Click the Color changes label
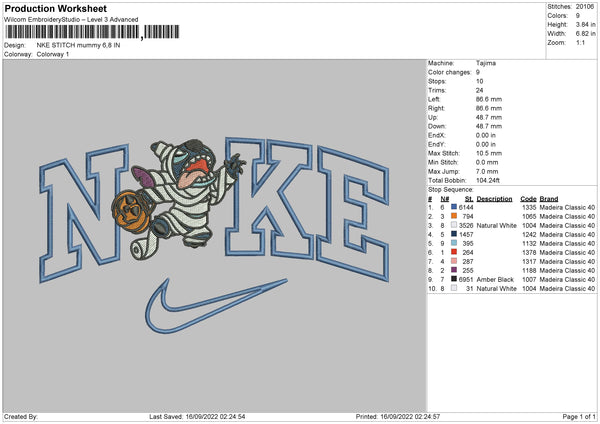Image resolution: width=600 pixels, height=424 pixels. click(x=450, y=72)
